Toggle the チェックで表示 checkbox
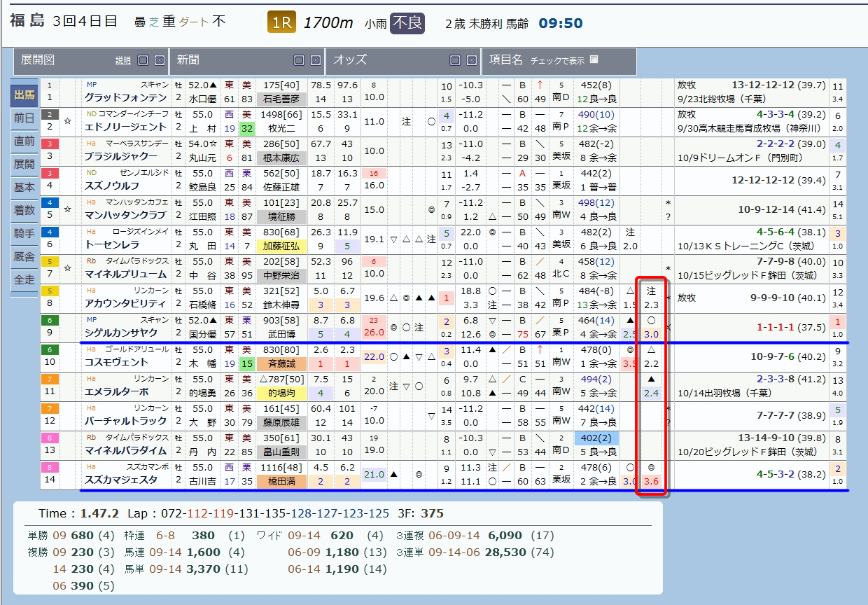This screenshot has width=868, height=605. click(x=594, y=60)
